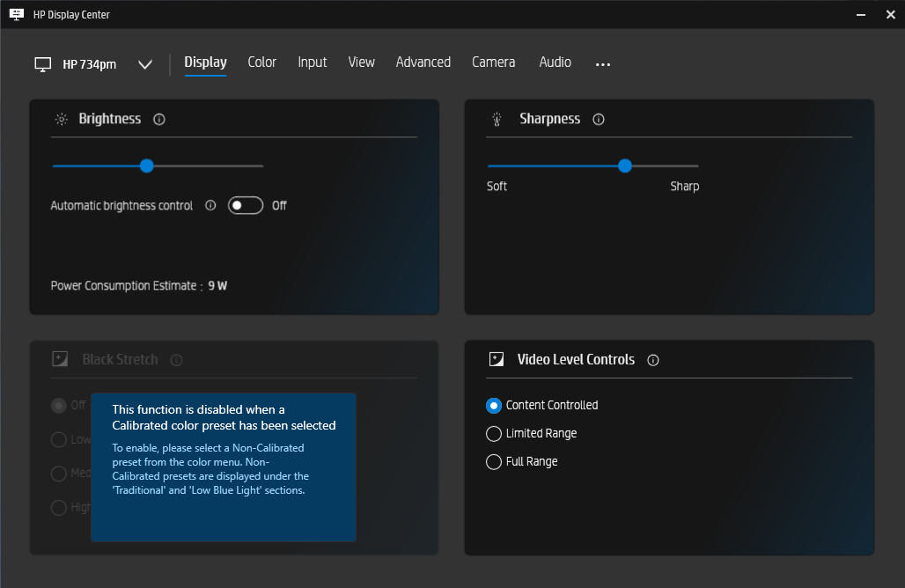Image resolution: width=905 pixels, height=588 pixels.
Task: Select the Limited Range option
Action: coord(494,433)
